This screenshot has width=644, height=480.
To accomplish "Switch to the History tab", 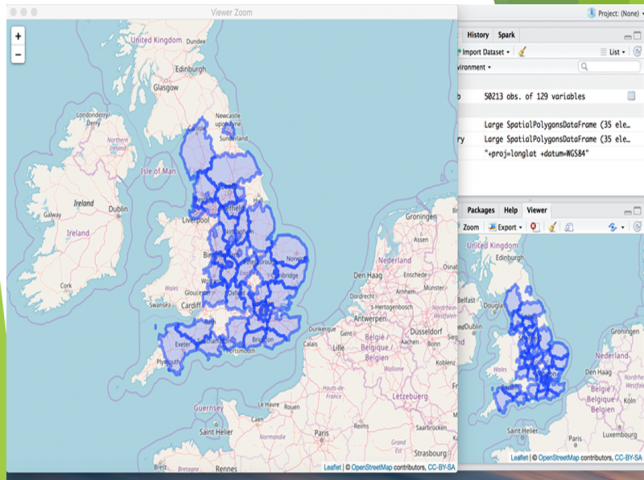I will (x=478, y=35).
